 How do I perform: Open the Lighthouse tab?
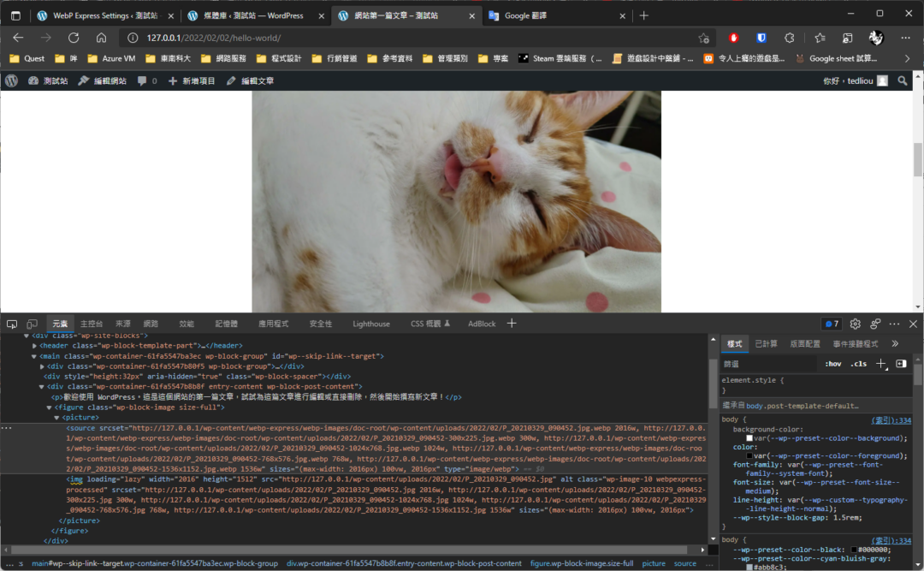[371, 324]
